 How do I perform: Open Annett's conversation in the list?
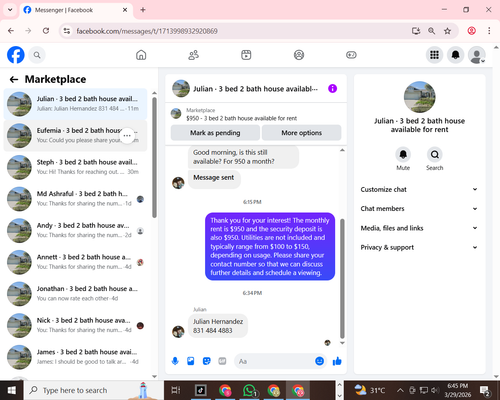click(x=75, y=262)
